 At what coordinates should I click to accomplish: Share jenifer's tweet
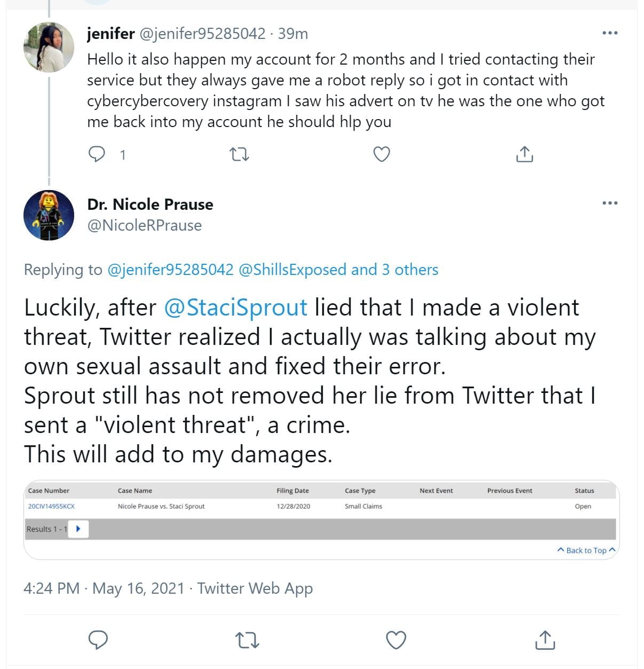point(524,154)
